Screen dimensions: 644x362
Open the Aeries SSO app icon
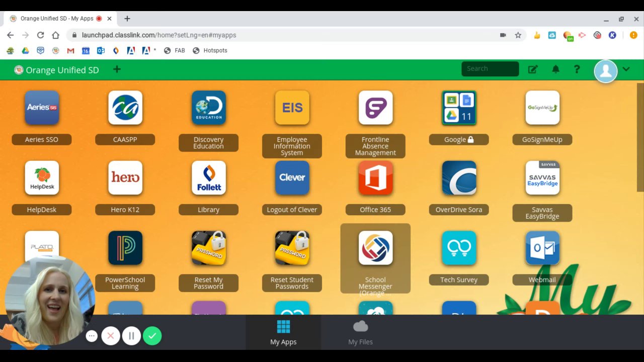(x=42, y=108)
